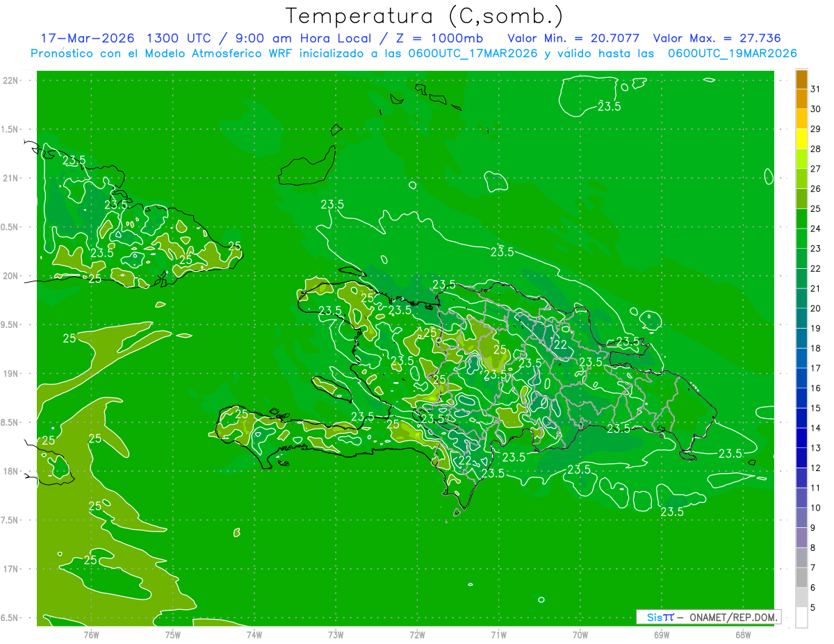This screenshot has height=644, width=834.
Task: Click the legend swatch between 23 and 24
Action: 801,238
